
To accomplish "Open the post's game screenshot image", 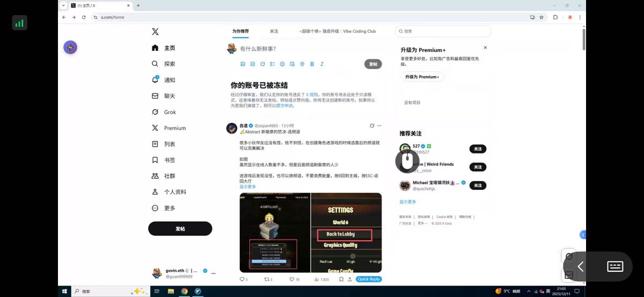I will tap(311, 232).
